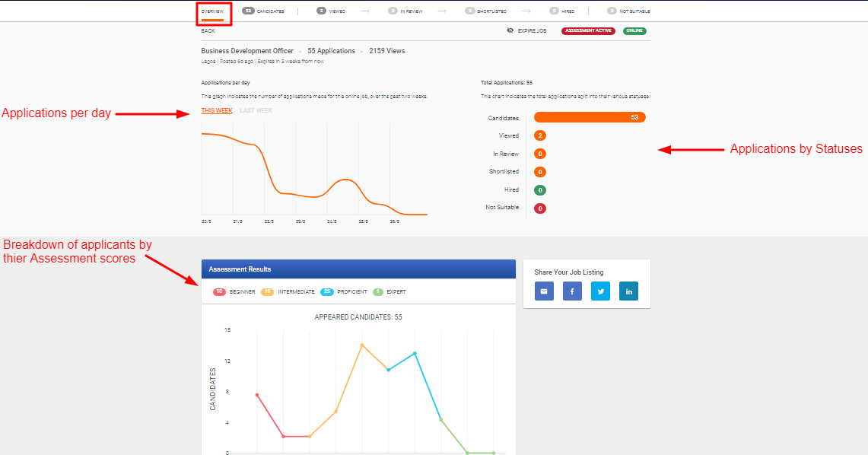This screenshot has width=868, height=455.
Task: Click 'APPEARED CANDIDATES: 55' chart title
Action: [x=358, y=317]
